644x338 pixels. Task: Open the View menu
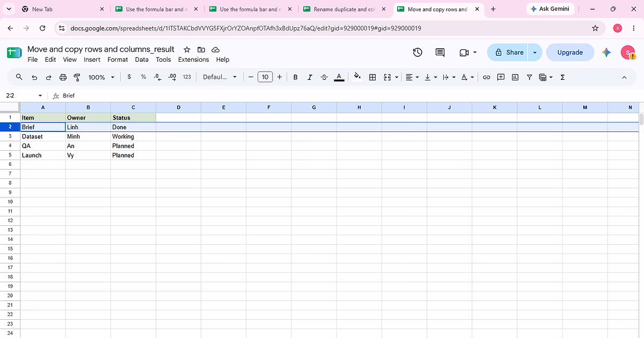pyautogui.click(x=70, y=60)
